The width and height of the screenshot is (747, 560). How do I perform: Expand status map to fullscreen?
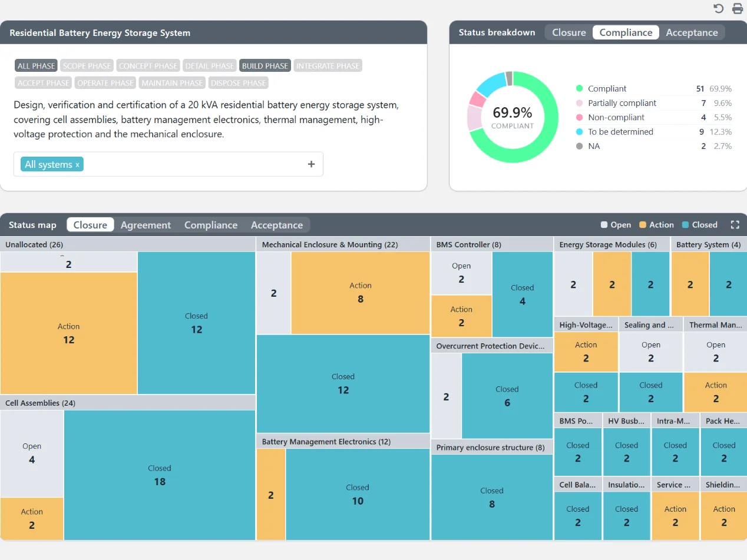tap(735, 225)
